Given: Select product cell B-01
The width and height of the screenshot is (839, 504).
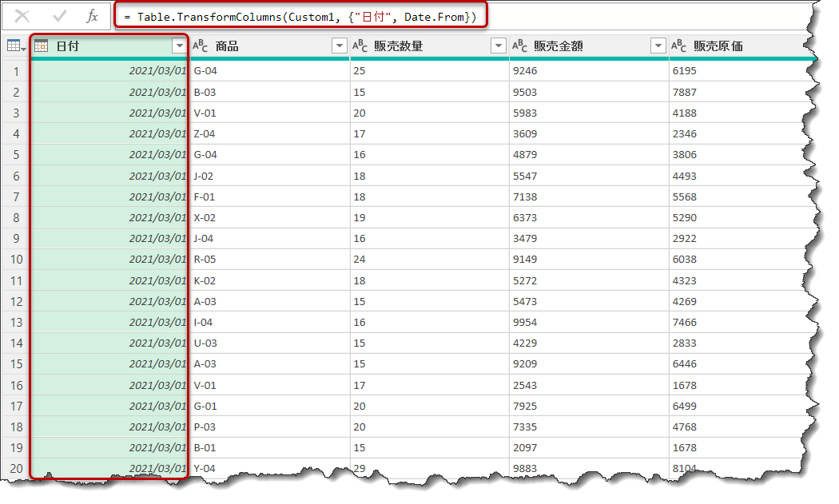Looking at the screenshot, I should pyautogui.click(x=269, y=448).
